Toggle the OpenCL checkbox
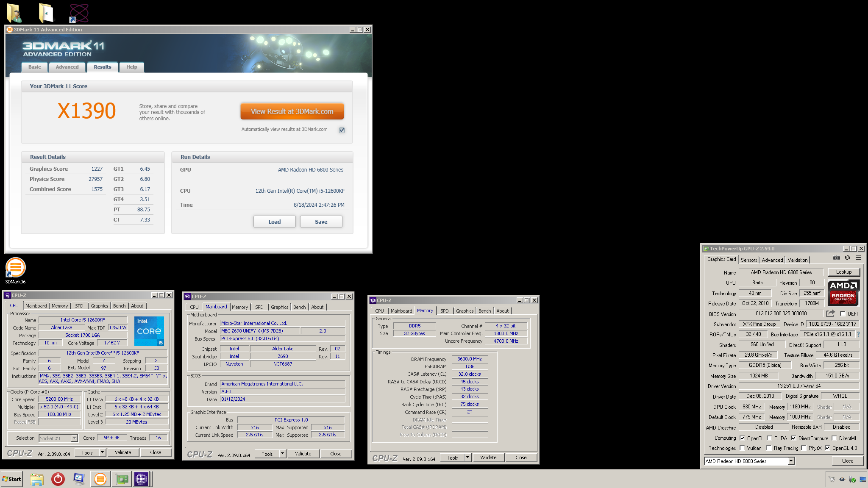 [x=742, y=438]
